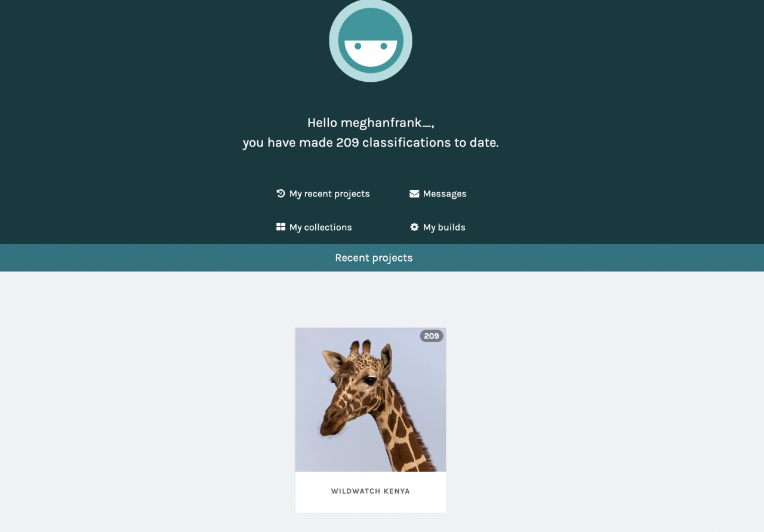Click the gear icon beside My builds
764x532 pixels.
click(414, 227)
